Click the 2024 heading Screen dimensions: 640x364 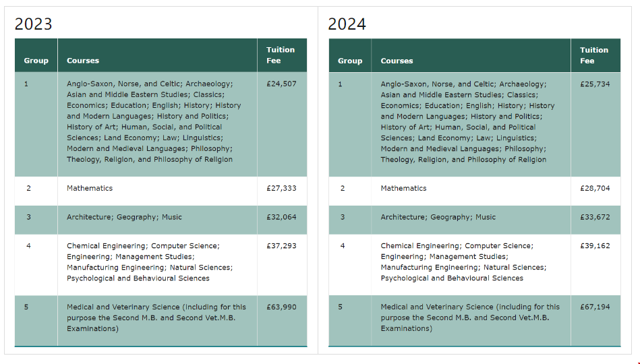(347, 24)
